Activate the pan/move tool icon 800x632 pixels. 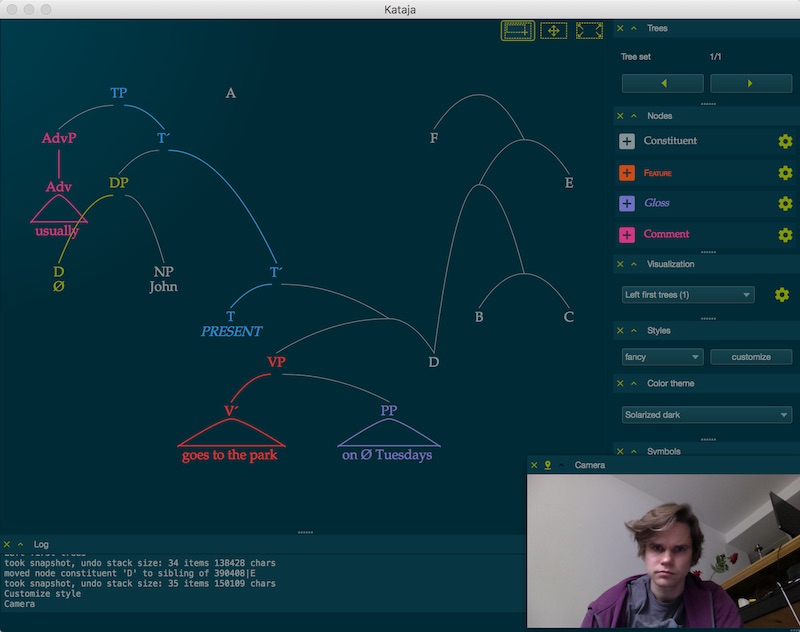(x=554, y=31)
